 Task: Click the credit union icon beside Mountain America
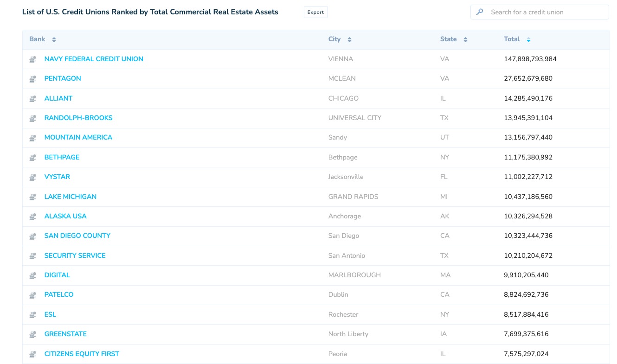click(x=33, y=138)
